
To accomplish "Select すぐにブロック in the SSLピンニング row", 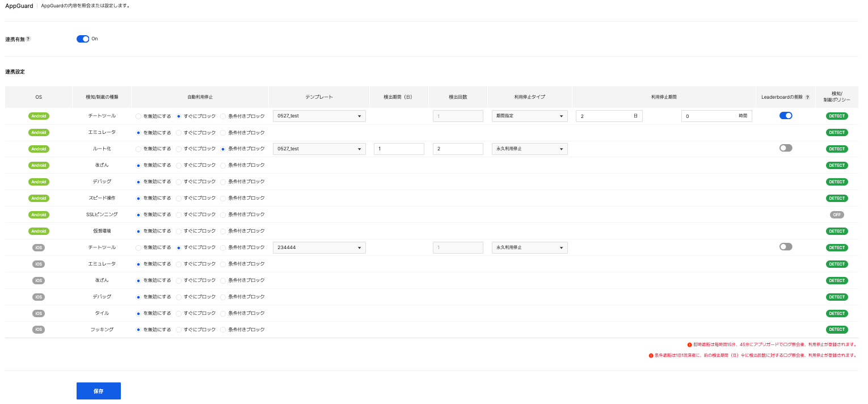I will tap(179, 215).
